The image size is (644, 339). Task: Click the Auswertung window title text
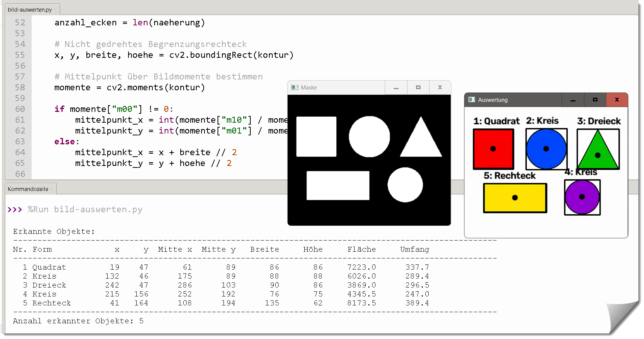click(493, 100)
